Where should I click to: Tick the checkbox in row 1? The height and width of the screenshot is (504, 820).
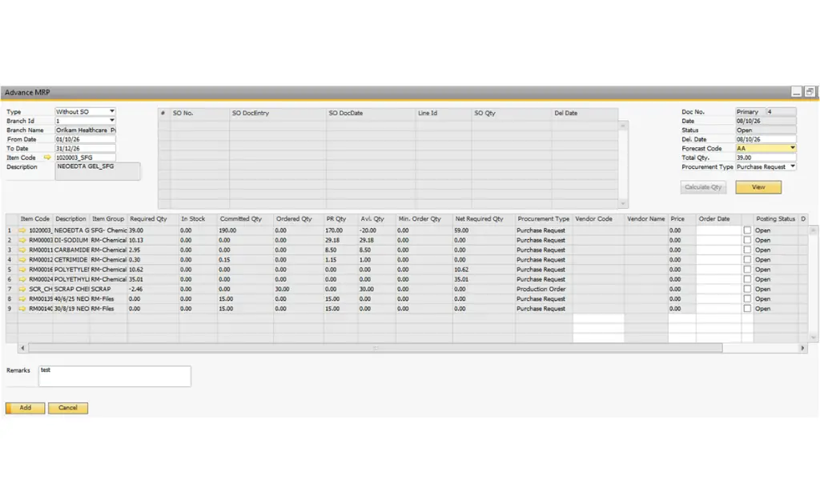click(x=747, y=230)
